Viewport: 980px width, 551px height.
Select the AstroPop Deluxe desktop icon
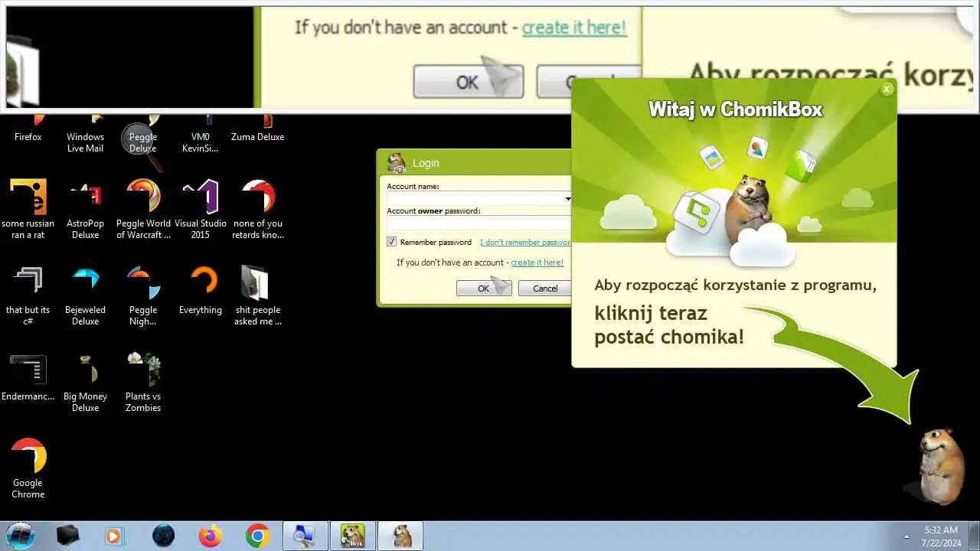85,208
